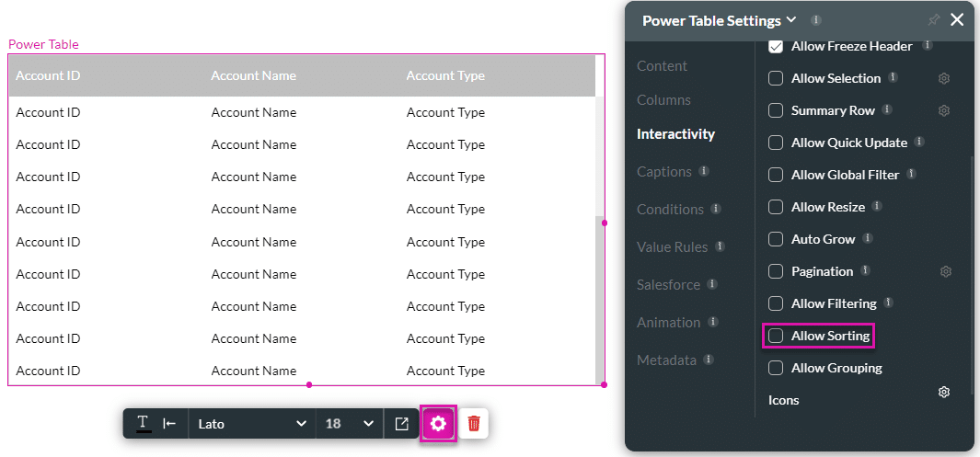Enable Allow Selection checkbox
Viewport: 980px width, 457px height.
[776, 79]
